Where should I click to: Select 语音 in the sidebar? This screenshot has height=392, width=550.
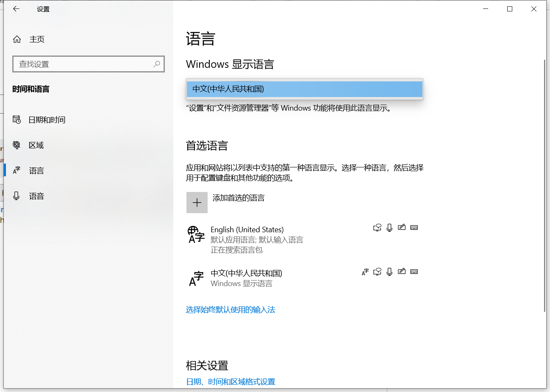[36, 196]
